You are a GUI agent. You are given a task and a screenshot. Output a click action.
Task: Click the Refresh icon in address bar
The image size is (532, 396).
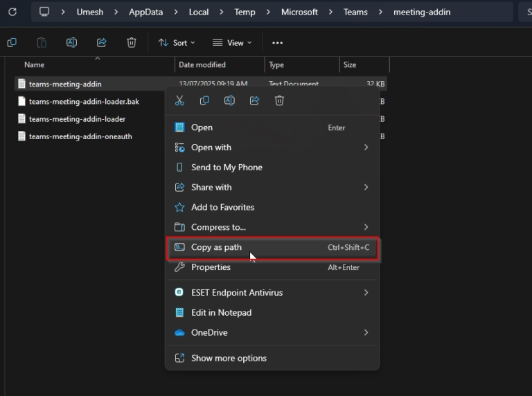[12, 12]
